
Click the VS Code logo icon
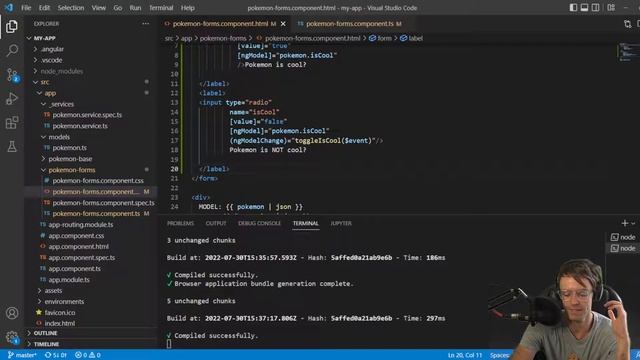point(9,8)
